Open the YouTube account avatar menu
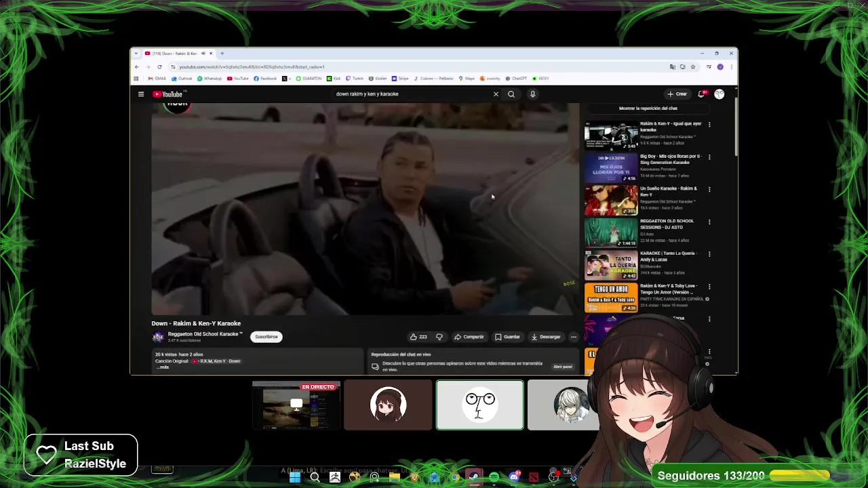 (719, 94)
